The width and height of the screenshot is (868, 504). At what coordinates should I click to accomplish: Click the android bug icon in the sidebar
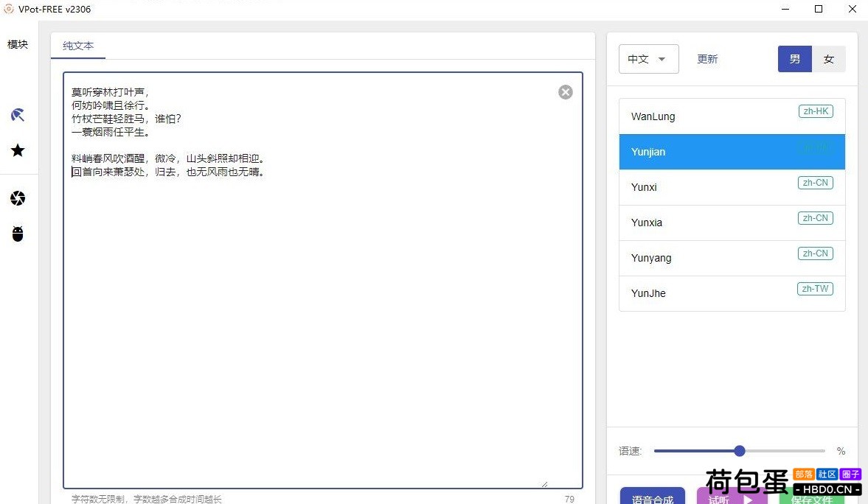(x=18, y=234)
